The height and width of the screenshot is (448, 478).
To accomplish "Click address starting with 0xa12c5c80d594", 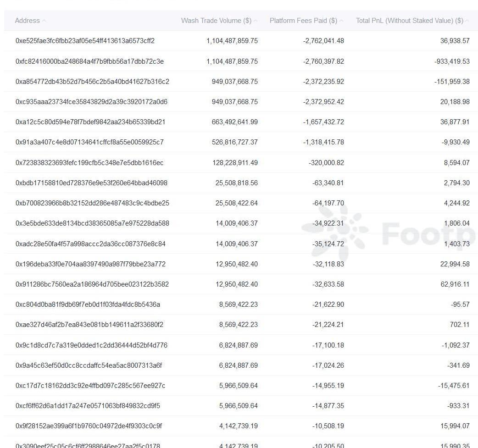I will pos(90,122).
